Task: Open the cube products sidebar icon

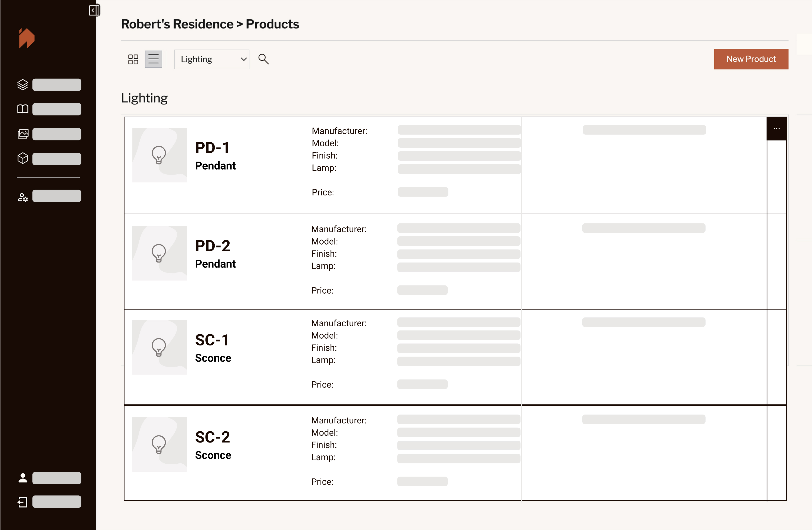Action: coord(23,158)
